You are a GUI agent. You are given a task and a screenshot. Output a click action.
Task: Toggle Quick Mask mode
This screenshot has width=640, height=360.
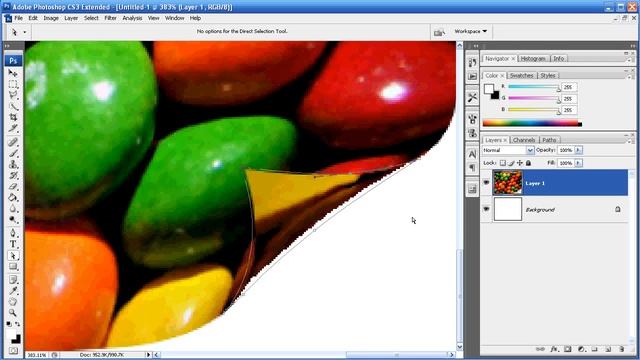[13, 351]
